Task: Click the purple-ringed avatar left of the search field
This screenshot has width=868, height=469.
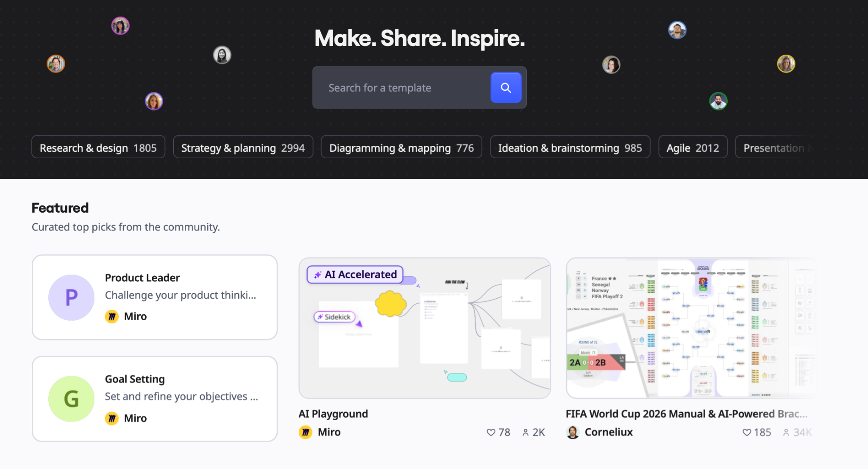Action: (x=154, y=101)
